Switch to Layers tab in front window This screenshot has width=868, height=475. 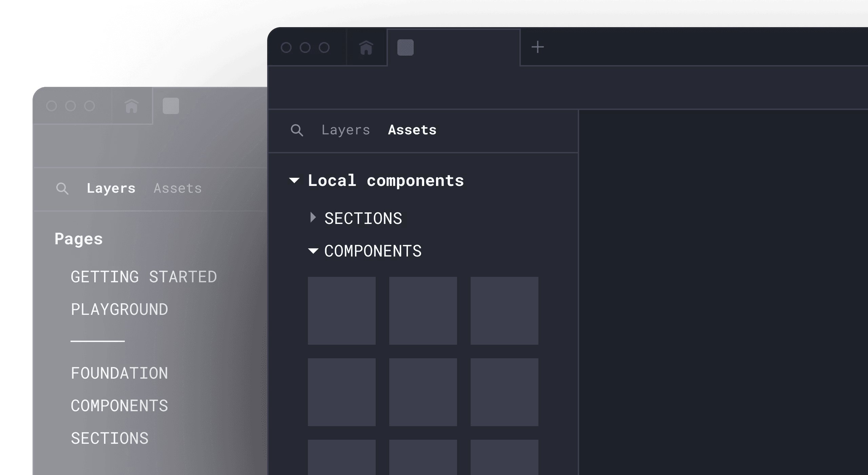coord(346,130)
